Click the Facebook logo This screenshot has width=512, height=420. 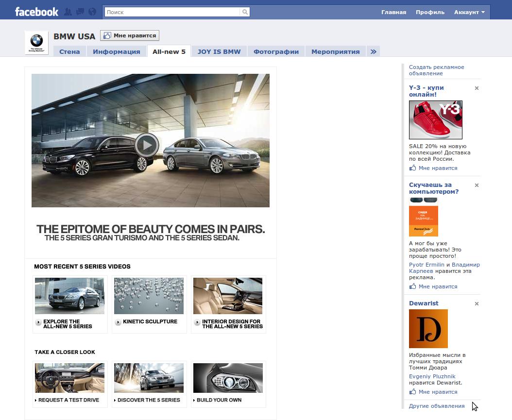tap(36, 12)
